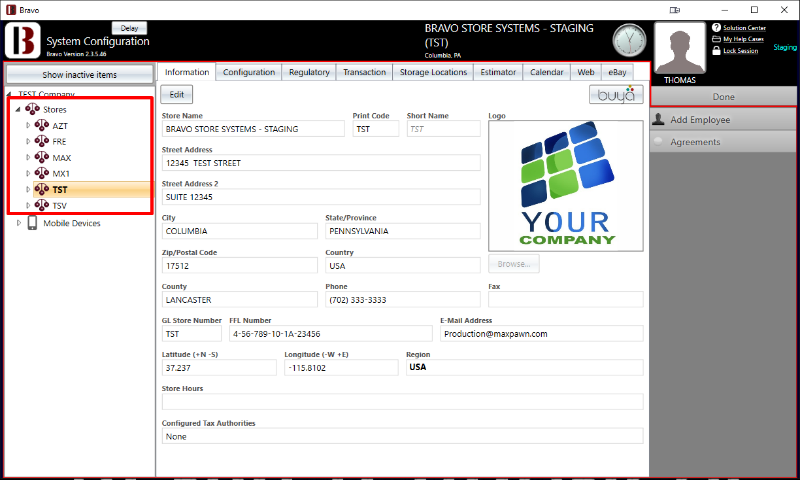Expand the TSV store node
The height and width of the screenshot is (480, 800).
point(28,206)
